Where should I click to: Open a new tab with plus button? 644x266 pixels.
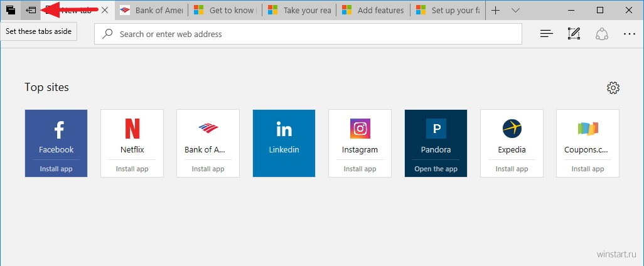point(496,10)
